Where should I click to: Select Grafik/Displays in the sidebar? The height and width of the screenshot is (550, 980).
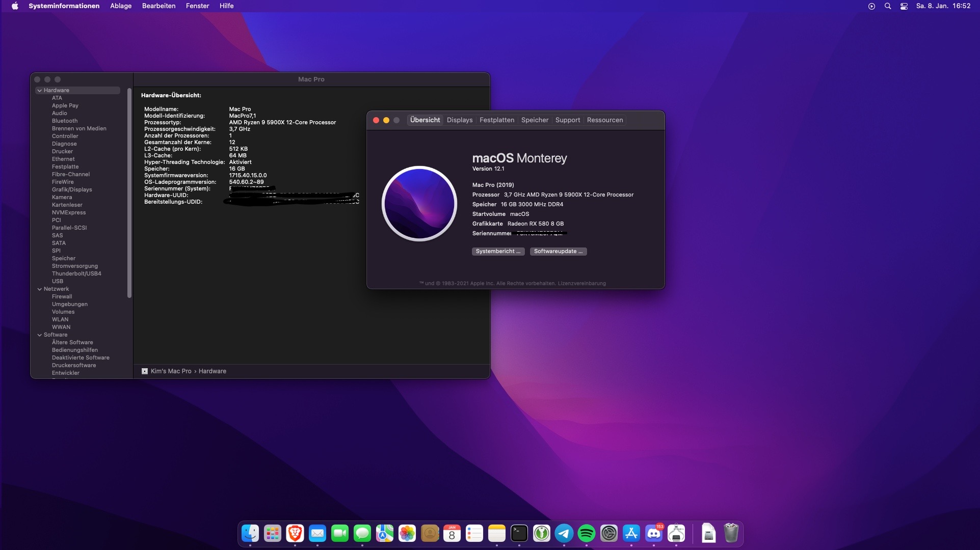[72, 189]
